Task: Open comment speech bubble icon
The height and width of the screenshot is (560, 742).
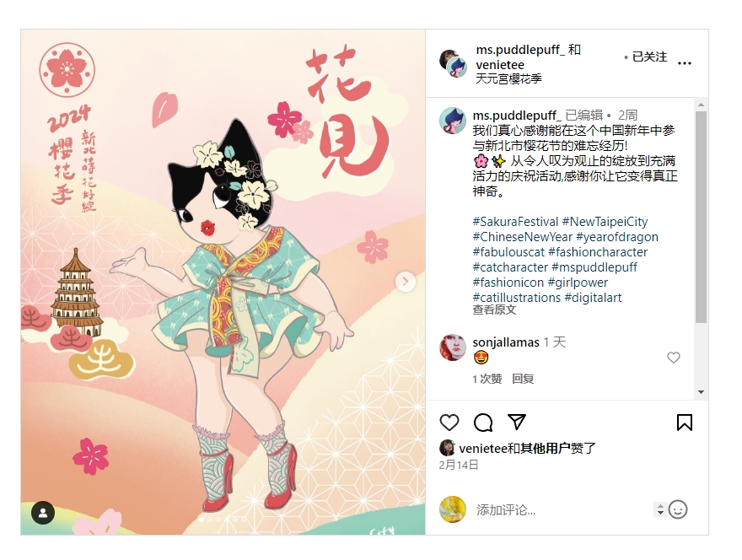Action: coord(483,423)
